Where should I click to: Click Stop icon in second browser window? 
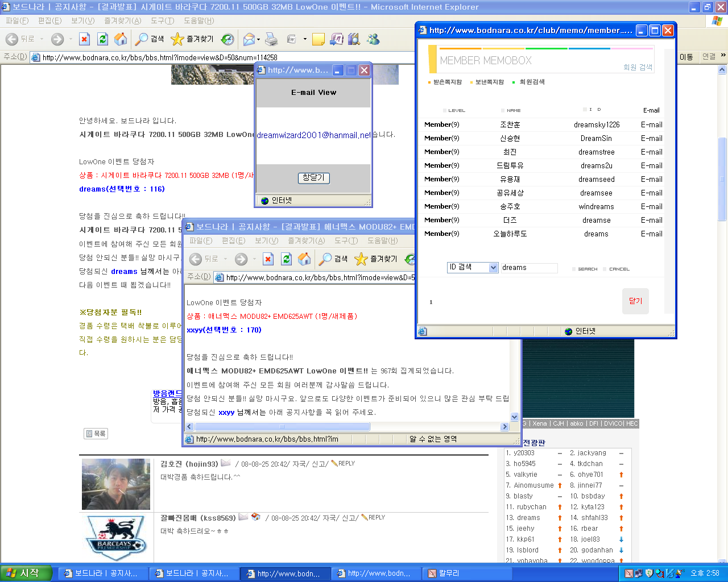pyautogui.click(x=268, y=259)
